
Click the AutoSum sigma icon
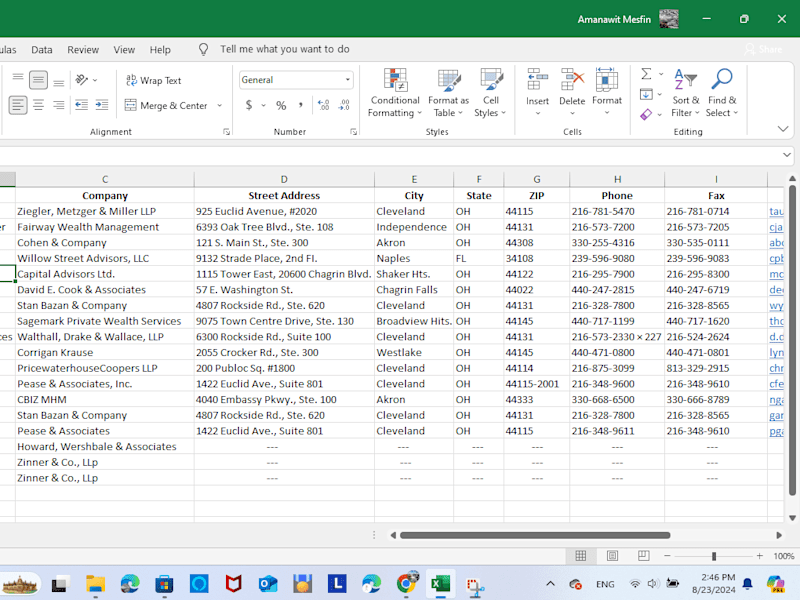646,74
